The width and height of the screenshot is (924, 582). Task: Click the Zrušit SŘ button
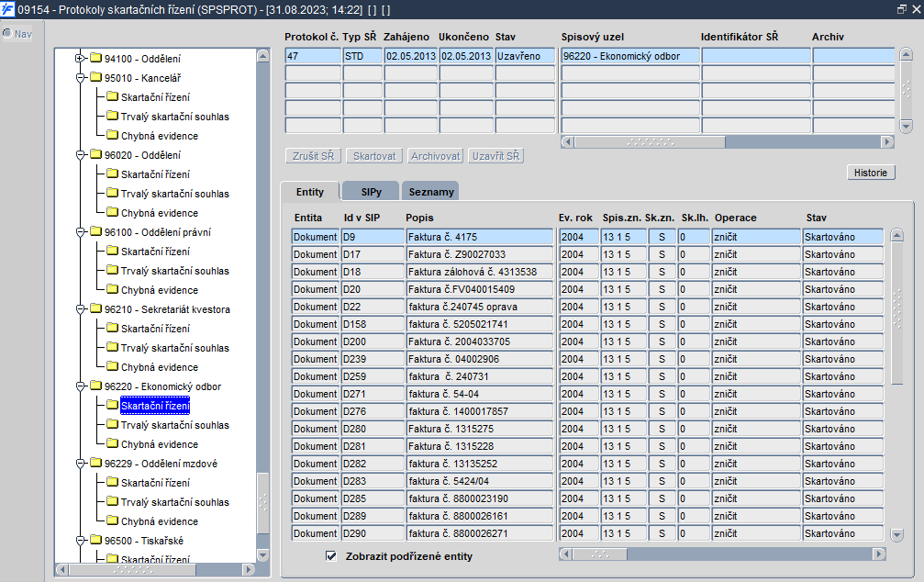(314, 156)
